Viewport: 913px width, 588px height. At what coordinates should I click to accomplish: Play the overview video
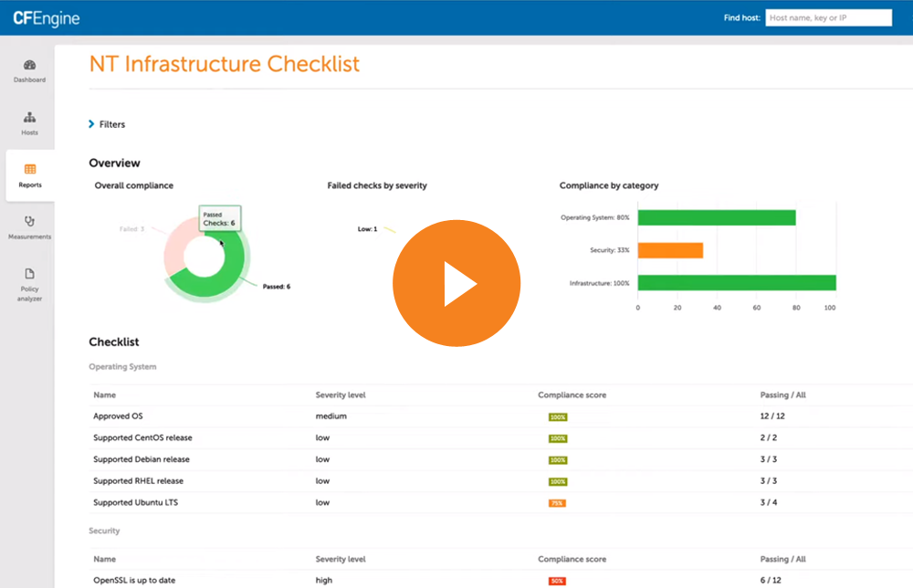point(456,283)
